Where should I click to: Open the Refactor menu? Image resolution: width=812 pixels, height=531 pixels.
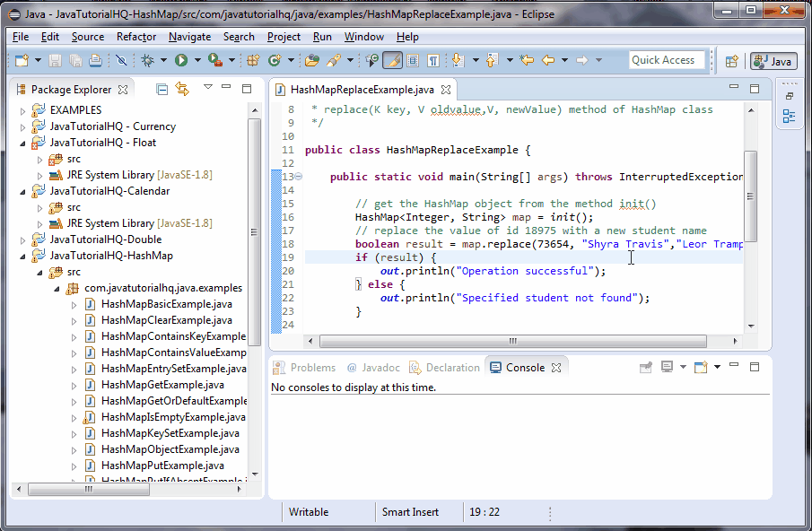(136, 37)
